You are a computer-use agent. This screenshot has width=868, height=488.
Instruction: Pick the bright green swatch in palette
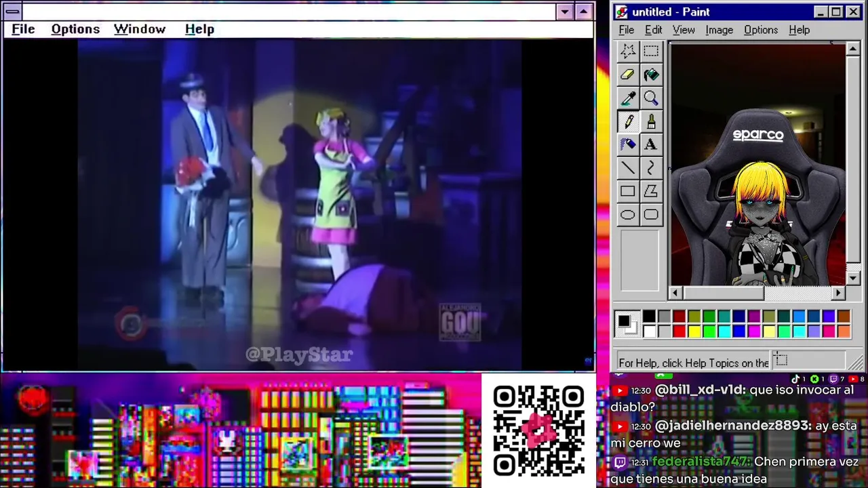pos(709,331)
